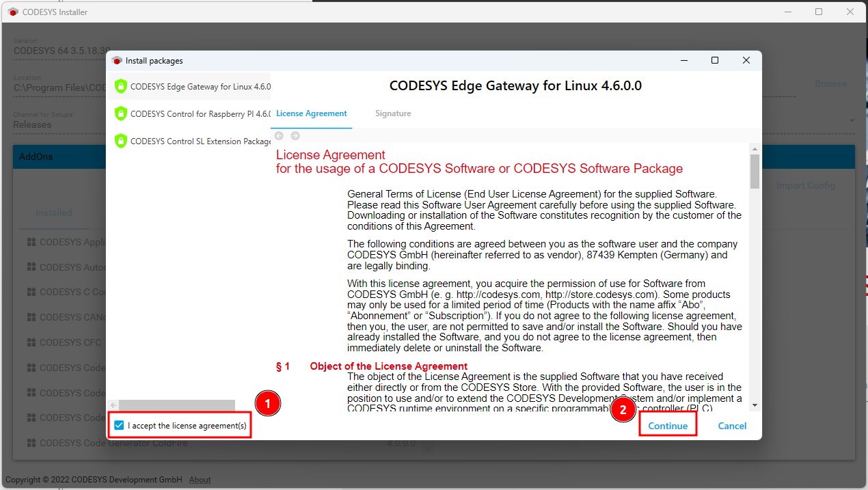
Task: Click the CODESYS C Co... row icon in AddOns
Action: (31, 292)
